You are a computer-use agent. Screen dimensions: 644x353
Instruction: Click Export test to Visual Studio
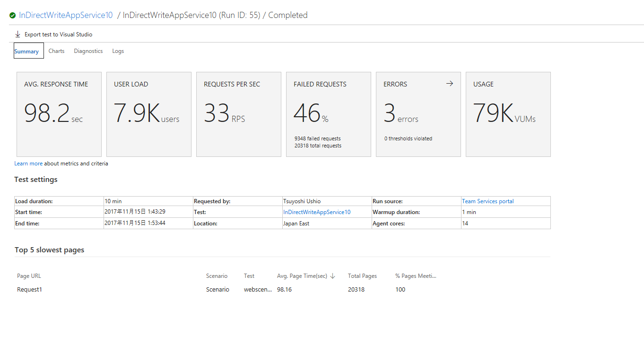click(x=58, y=34)
